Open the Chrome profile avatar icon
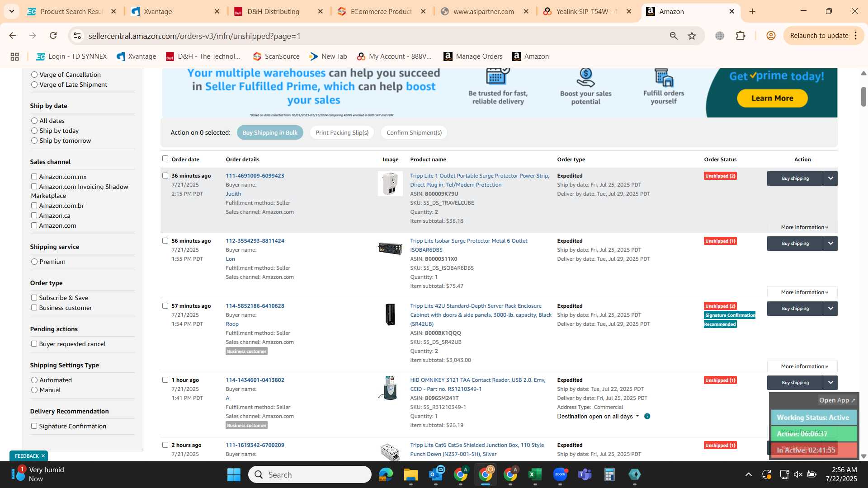This screenshot has width=868, height=488. [x=771, y=36]
